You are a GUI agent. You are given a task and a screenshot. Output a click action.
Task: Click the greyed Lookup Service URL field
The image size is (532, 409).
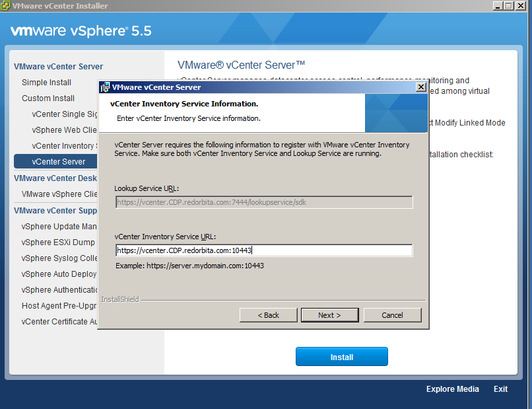click(264, 202)
